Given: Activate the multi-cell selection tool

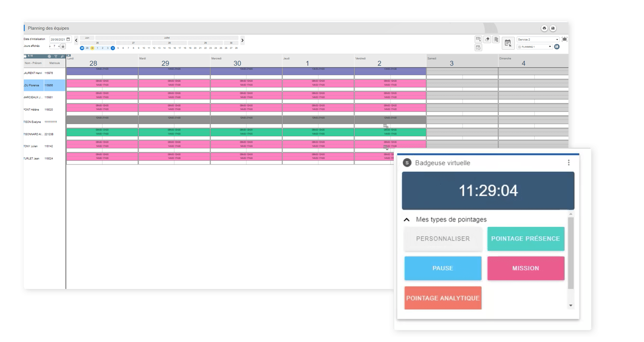Looking at the screenshot, I should click(478, 39).
